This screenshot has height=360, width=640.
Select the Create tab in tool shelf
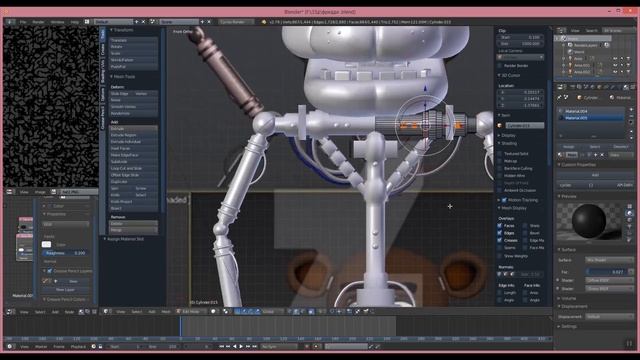tap(103, 49)
